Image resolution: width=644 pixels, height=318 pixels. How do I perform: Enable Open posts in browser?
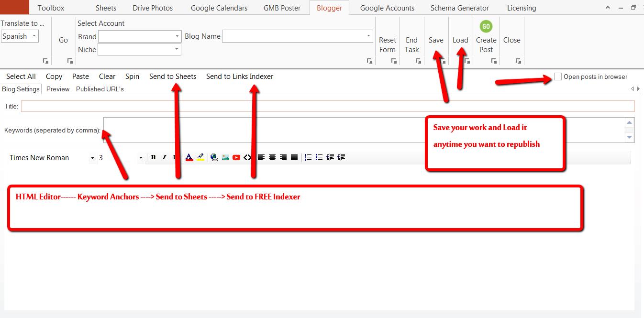point(558,77)
